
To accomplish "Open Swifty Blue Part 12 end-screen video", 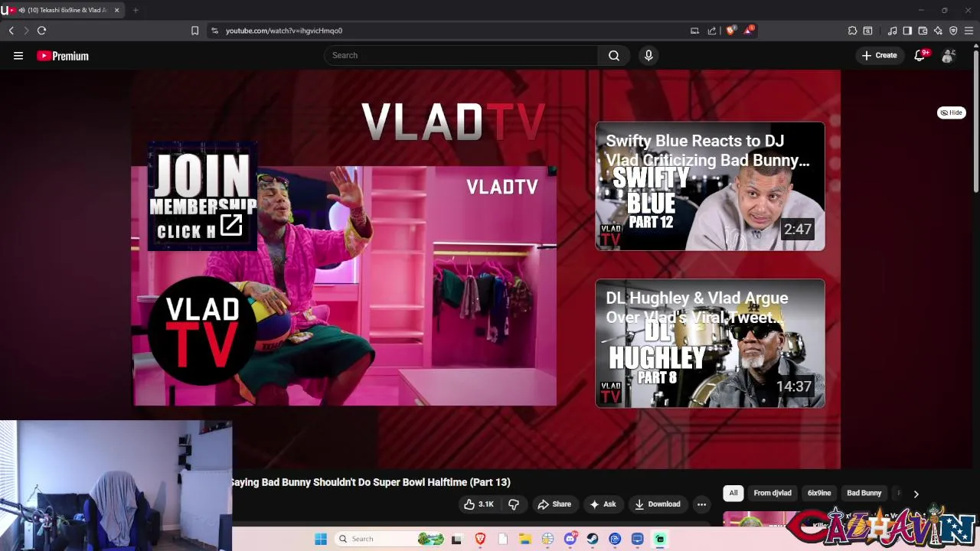I will pos(710,186).
